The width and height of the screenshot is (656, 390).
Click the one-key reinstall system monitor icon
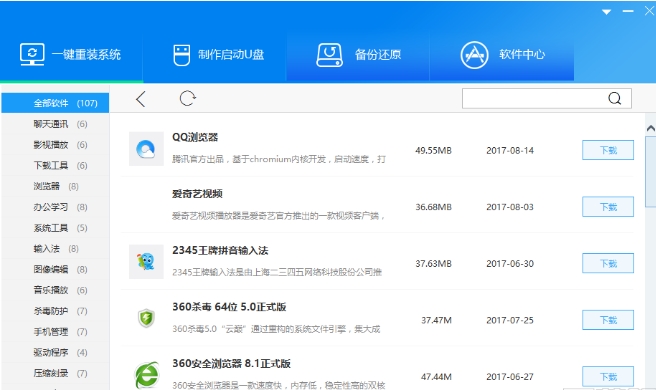coord(32,54)
